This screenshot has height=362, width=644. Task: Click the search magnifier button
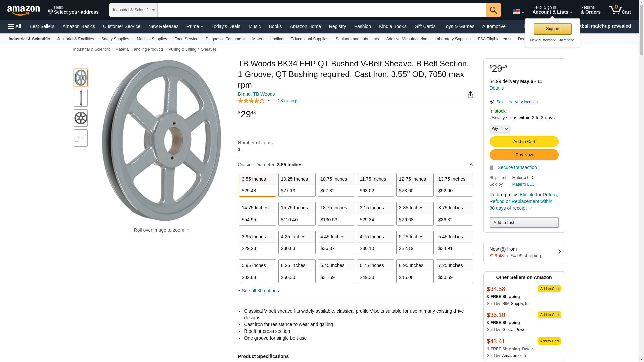pos(493,10)
